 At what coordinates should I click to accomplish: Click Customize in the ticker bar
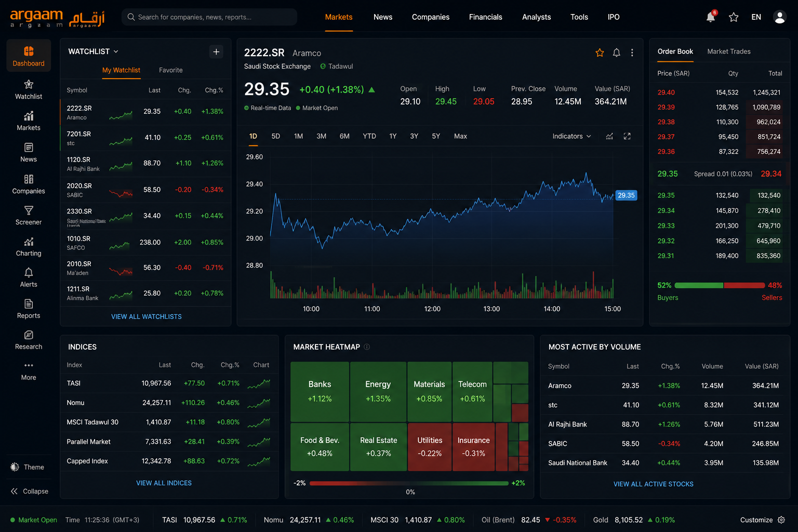(x=756, y=520)
